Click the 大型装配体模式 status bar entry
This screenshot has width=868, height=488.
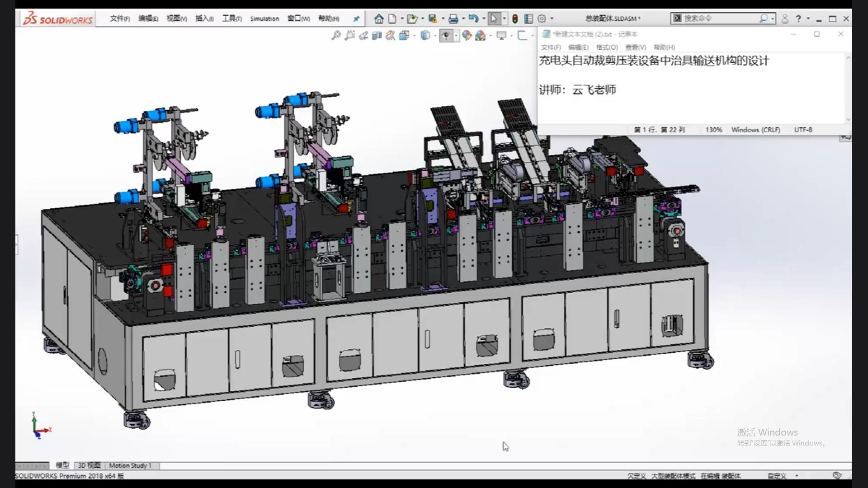(673, 476)
